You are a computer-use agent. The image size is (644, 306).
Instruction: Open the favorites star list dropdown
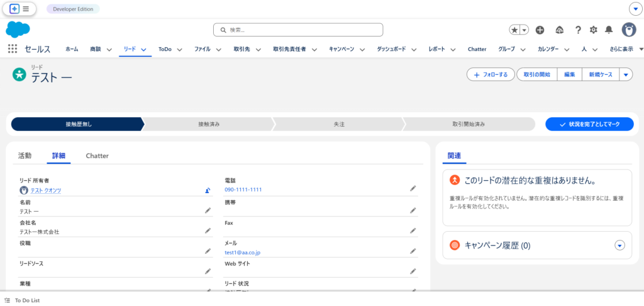(x=524, y=30)
